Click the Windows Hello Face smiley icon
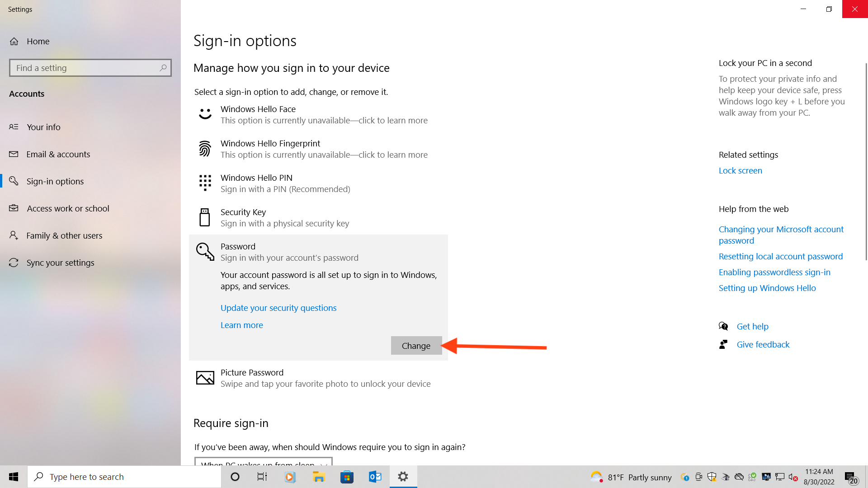The image size is (868, 488). [205, 113]
